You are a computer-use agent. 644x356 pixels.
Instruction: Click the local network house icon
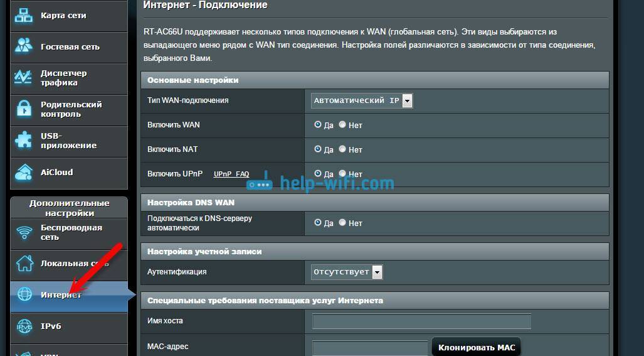tap(24, 264)
